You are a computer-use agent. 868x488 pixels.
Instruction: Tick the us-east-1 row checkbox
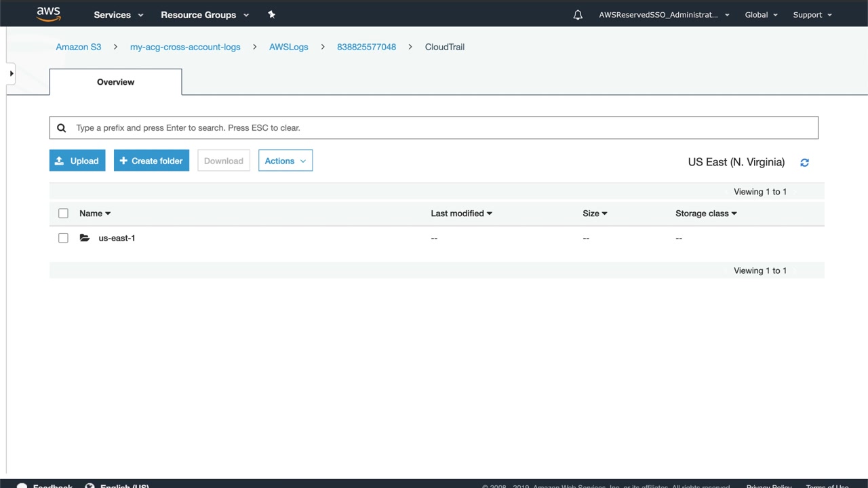point(63,238)
